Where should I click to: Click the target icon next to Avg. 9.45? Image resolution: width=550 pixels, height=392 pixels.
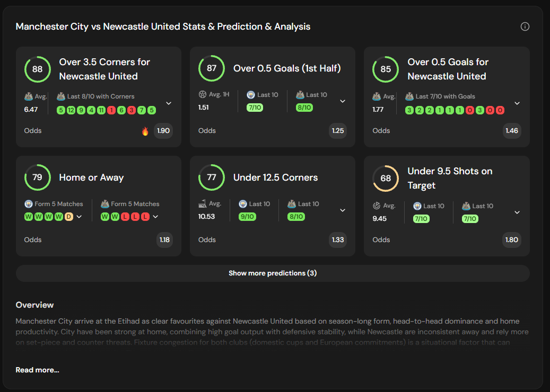[377, 206]
